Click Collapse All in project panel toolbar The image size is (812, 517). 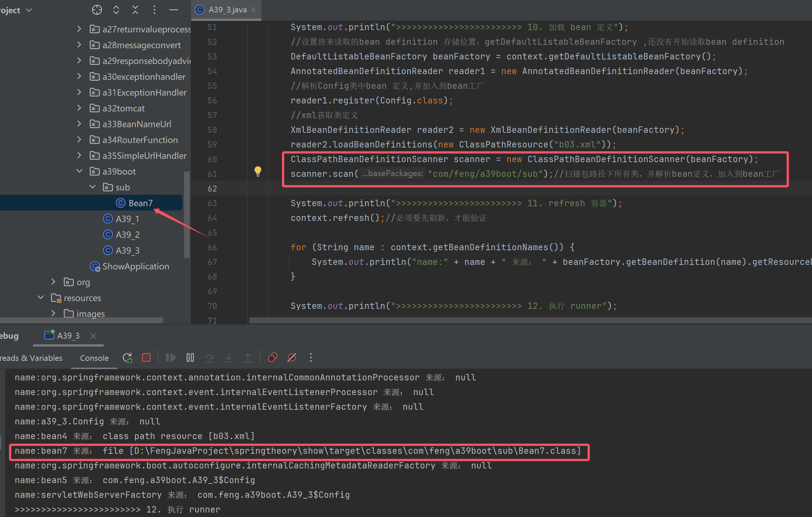tap(135, 10)
